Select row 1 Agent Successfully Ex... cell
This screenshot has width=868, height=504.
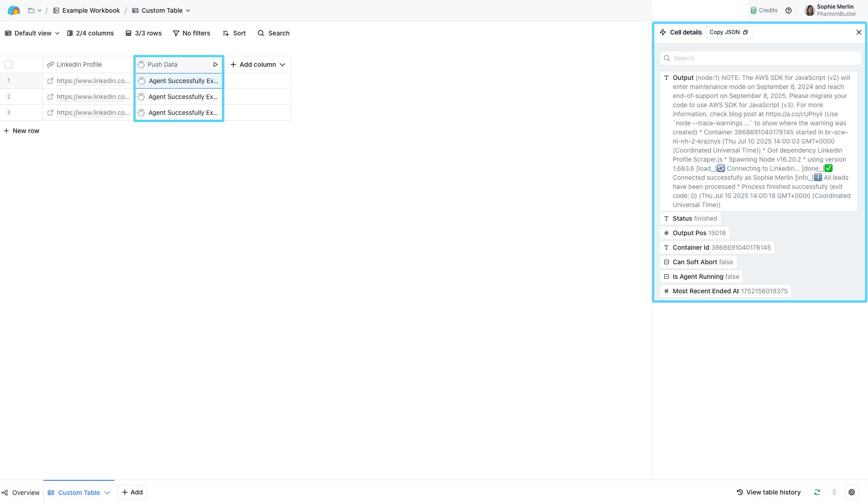(178, 81)
